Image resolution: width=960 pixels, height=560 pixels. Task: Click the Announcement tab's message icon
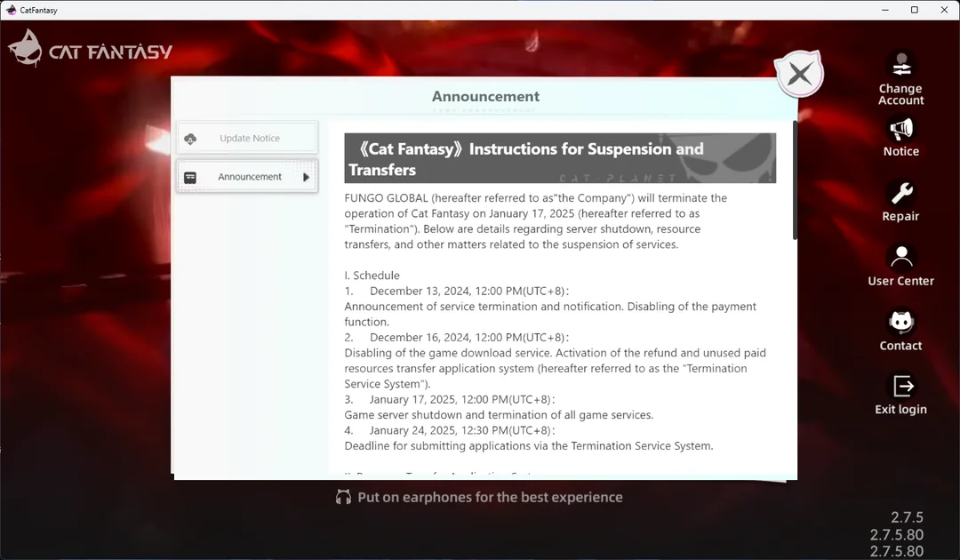click(x=190, y=178)
